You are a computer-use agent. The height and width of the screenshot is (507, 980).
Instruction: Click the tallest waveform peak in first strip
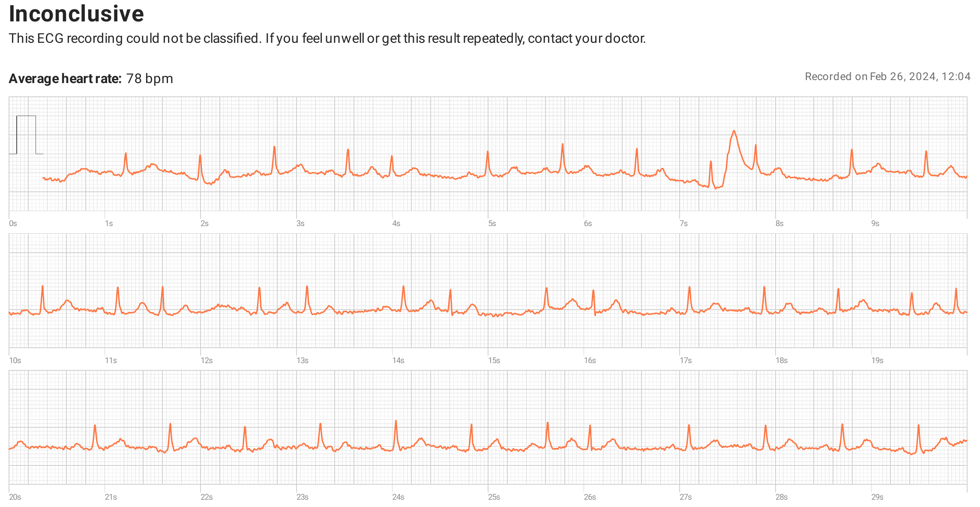734,131
